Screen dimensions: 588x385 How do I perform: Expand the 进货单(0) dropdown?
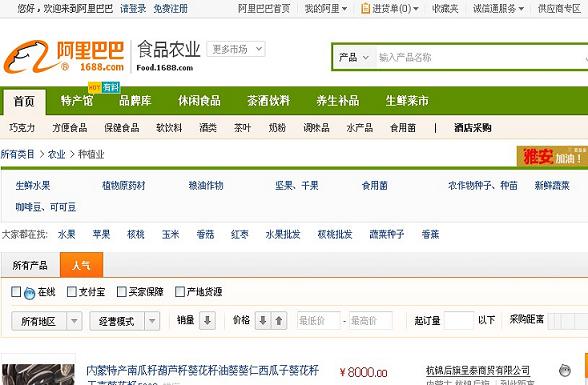click(395, 8)
